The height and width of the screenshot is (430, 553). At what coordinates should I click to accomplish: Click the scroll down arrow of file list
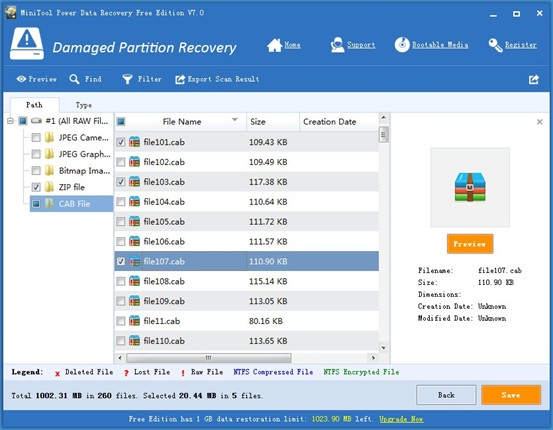[x=384, y=348]
